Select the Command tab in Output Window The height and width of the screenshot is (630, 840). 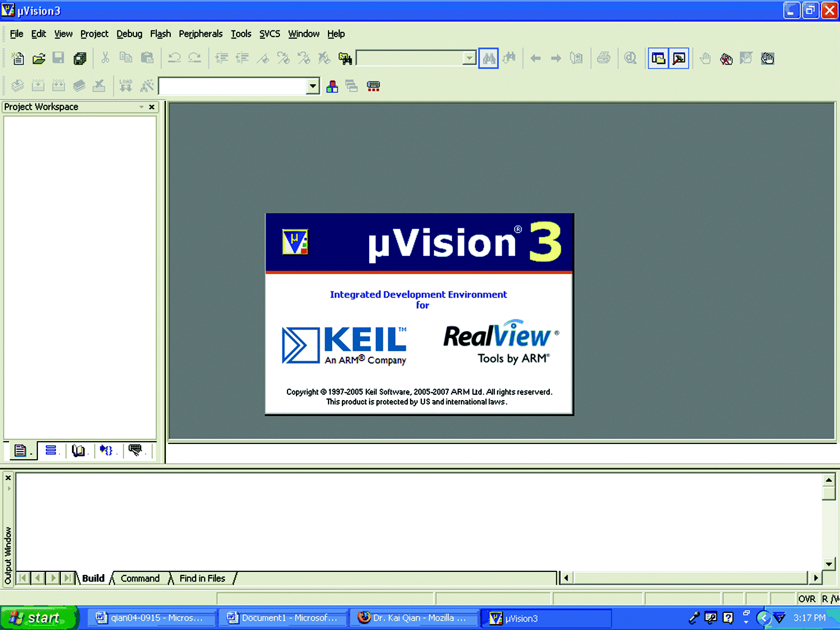[x=140, y=578]
